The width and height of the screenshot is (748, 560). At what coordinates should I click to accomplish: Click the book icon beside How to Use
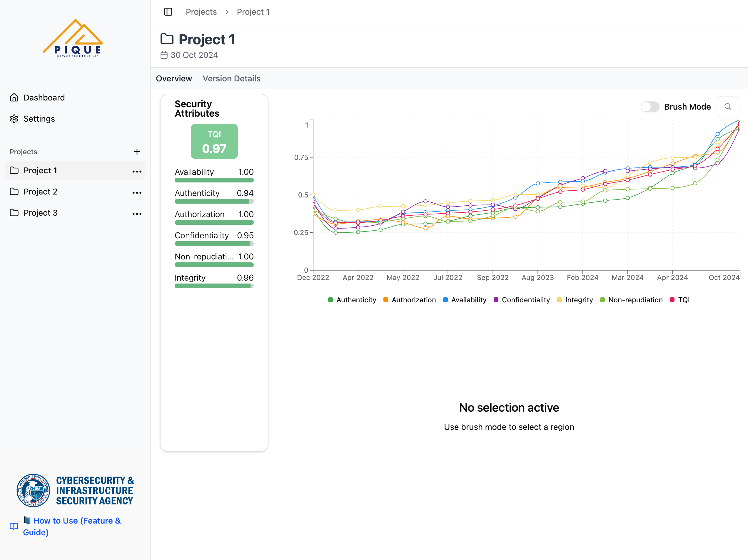[x=14, y=526]
